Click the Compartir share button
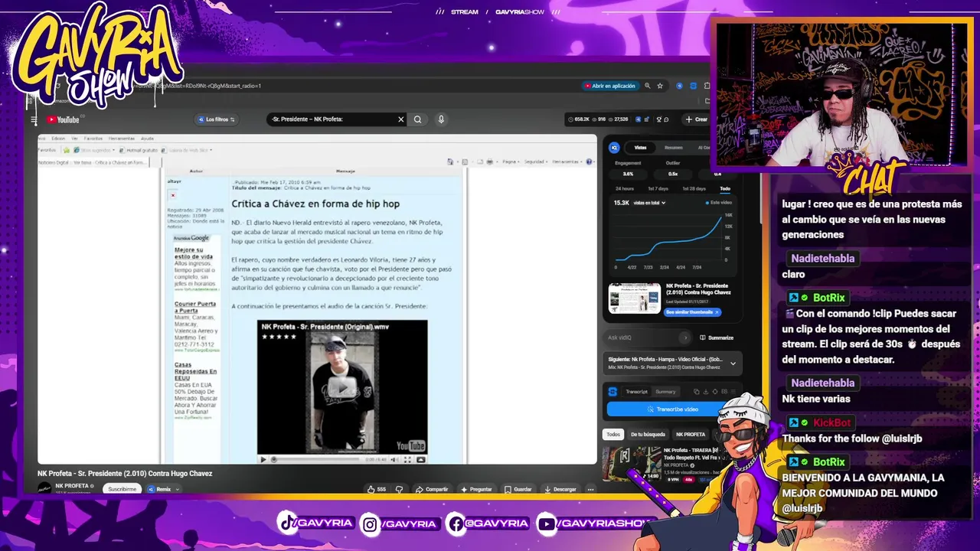Image resolution: width=980 pixels, height=551 pixels. coord(432,489)
